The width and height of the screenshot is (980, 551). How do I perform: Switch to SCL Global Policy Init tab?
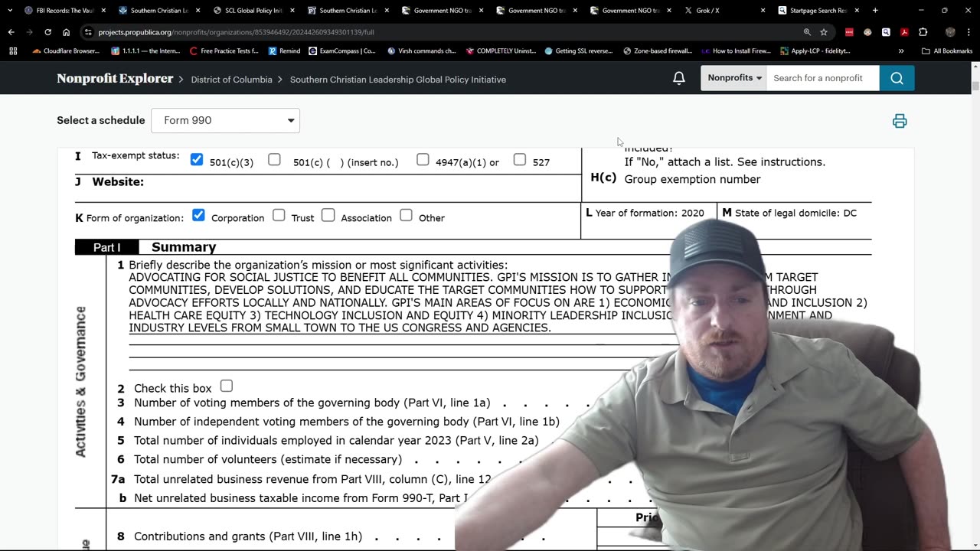(253, 11)
